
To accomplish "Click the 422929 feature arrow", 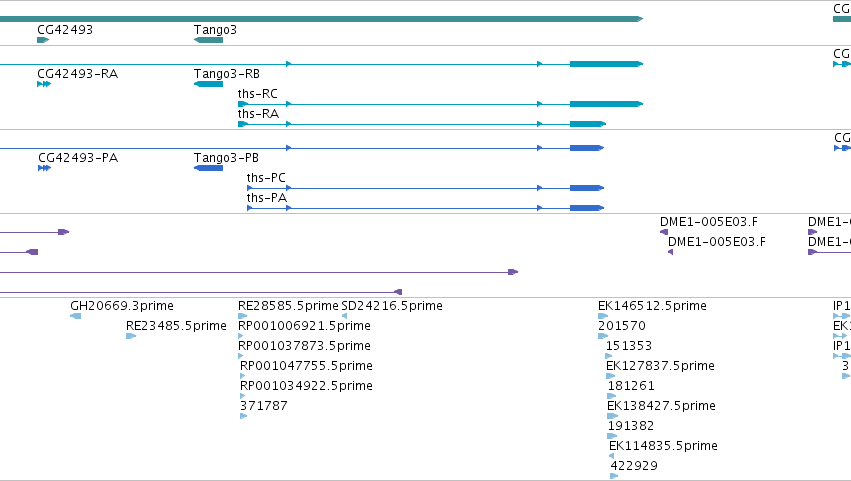I will [x=614, y=477].
